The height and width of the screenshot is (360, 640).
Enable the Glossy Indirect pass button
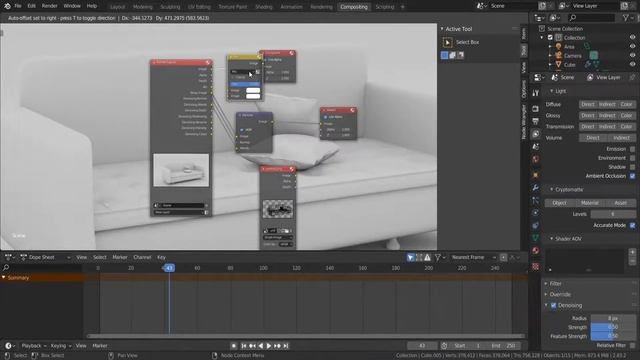607,116
